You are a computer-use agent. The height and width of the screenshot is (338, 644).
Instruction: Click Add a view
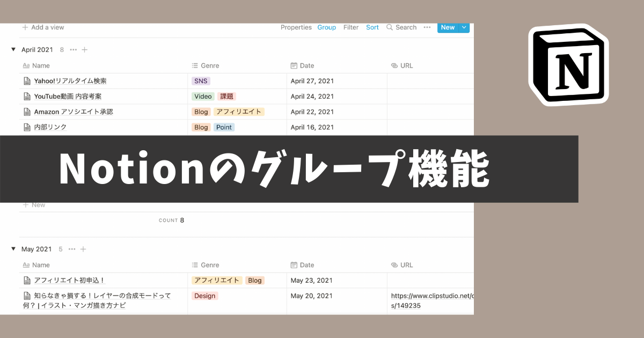[x=43, y=27]
